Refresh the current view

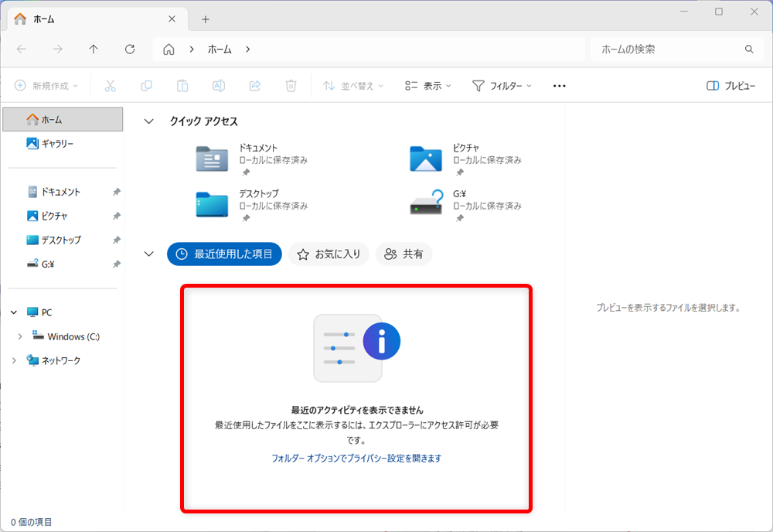(x=130, y=49)
